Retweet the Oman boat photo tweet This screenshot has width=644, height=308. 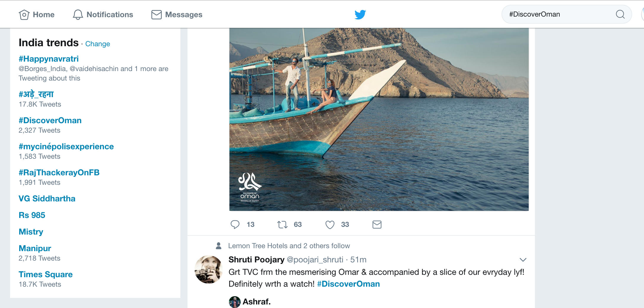click(282, 224)
